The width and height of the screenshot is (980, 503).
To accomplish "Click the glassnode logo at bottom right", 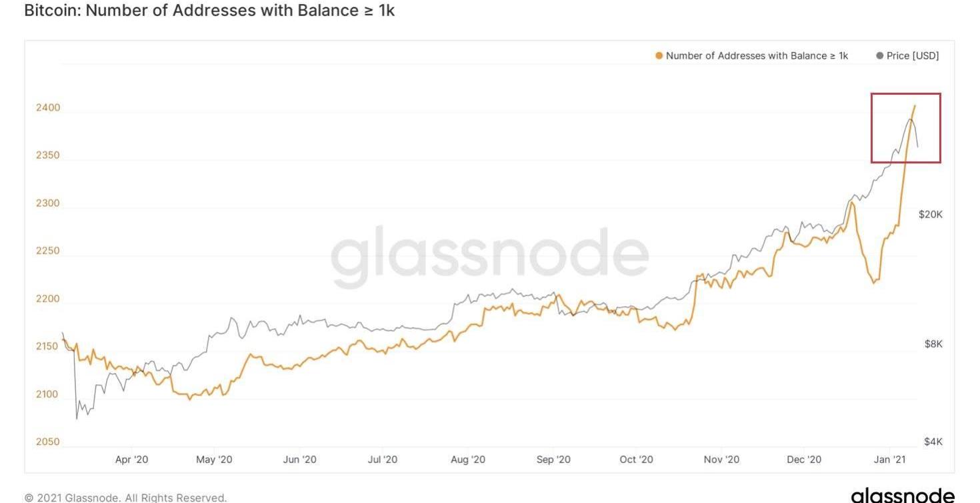I will [902, 495].
